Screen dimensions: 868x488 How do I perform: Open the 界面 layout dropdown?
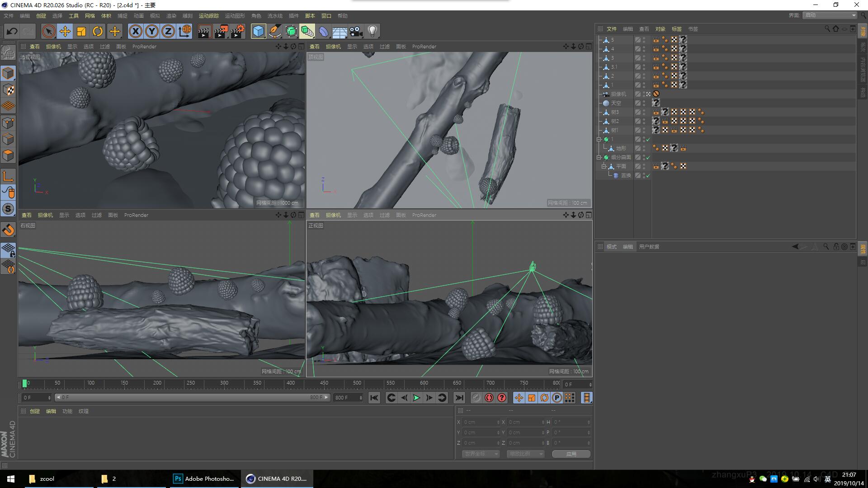(830, 15)
